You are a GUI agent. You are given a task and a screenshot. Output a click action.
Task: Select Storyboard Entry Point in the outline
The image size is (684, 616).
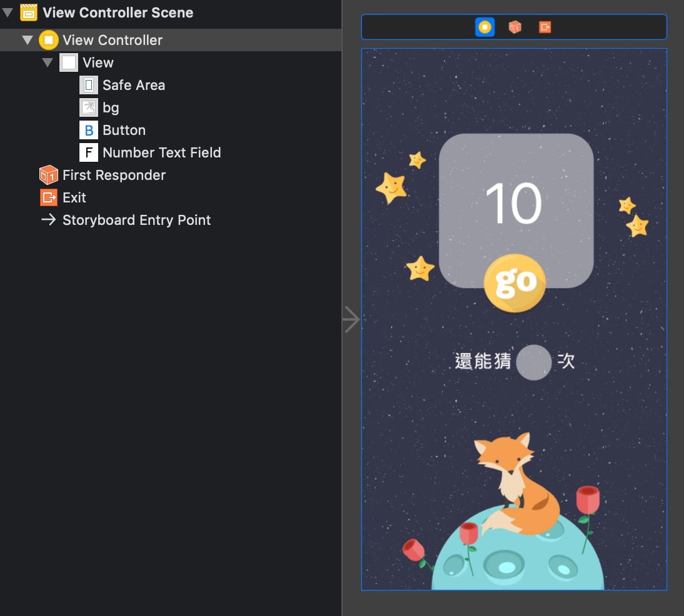tap(136, 220)
